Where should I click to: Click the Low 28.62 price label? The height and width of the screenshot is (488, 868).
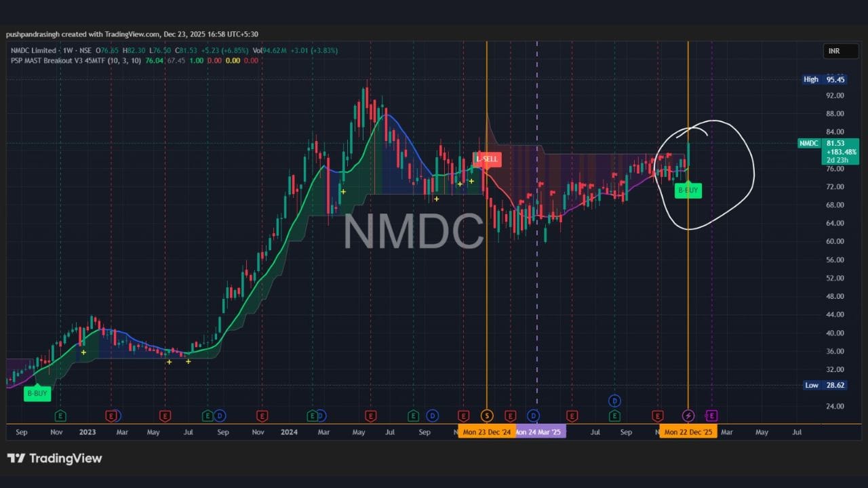[825, 385]
